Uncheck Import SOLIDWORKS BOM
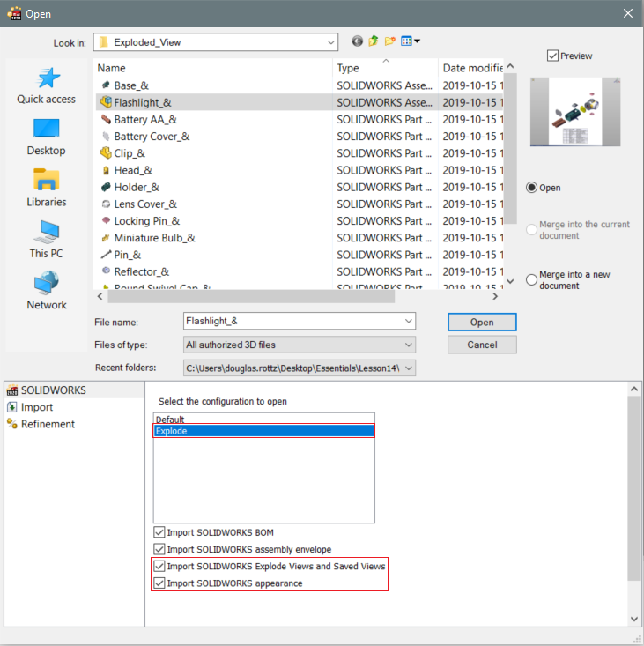This screenshot has height=646, width=644. 159,532
